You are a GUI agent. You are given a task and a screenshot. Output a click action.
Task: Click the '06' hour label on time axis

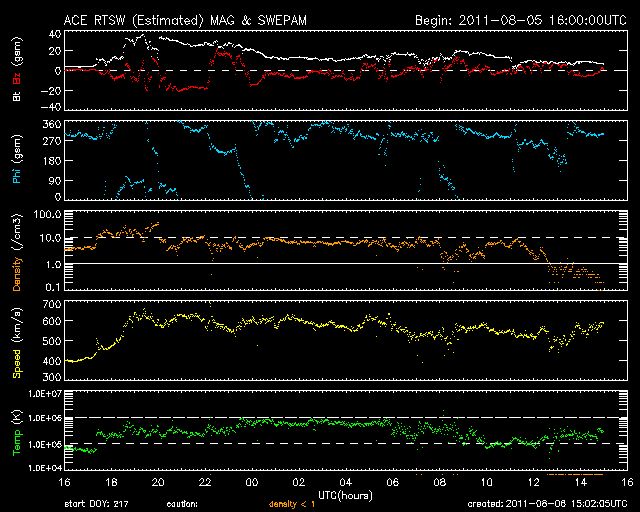[393, 482]
